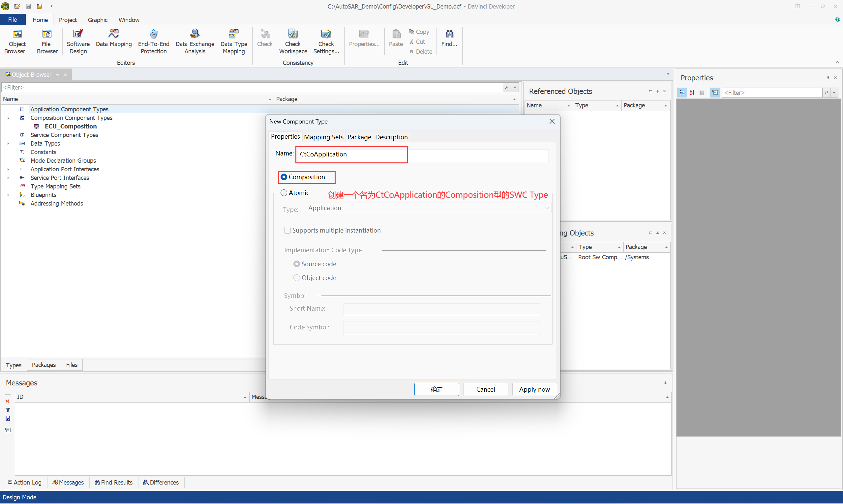Image resolution: width=843 pixels, height=504 pixels.
Task: Open Data Type Mapping editor
Action: coord(233,41)
